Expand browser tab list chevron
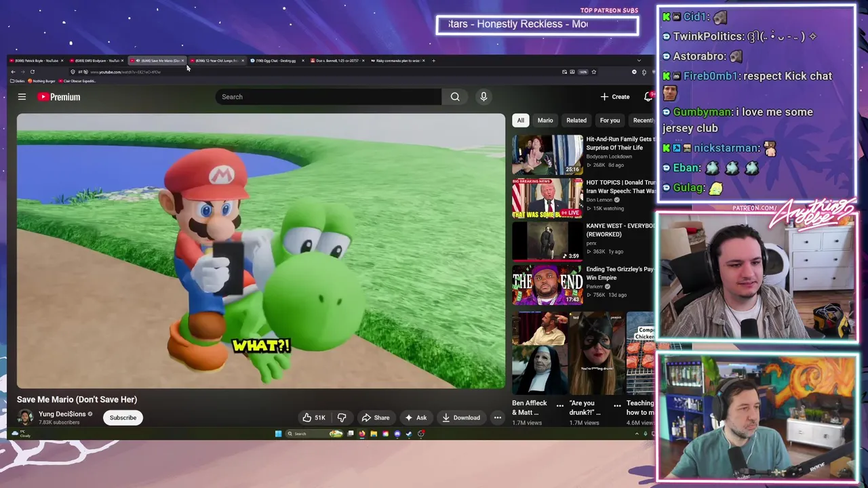The image size is (868, 488). 639,60
